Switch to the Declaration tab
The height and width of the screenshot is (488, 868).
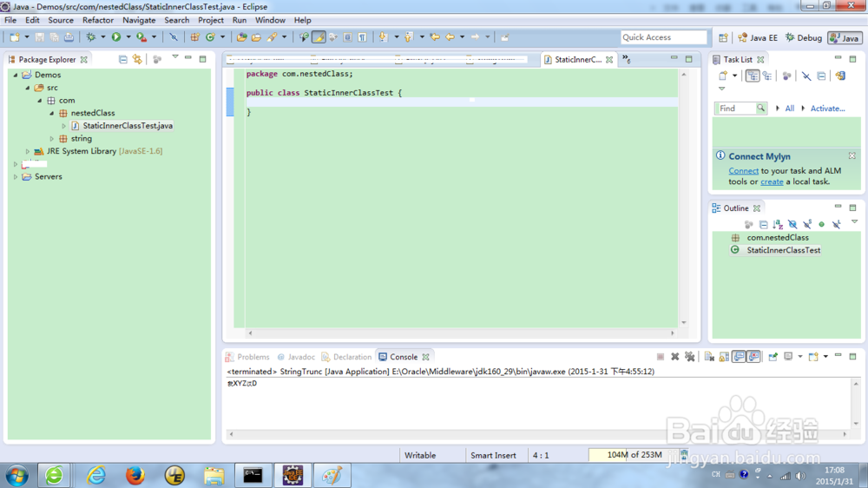[346, 357]
